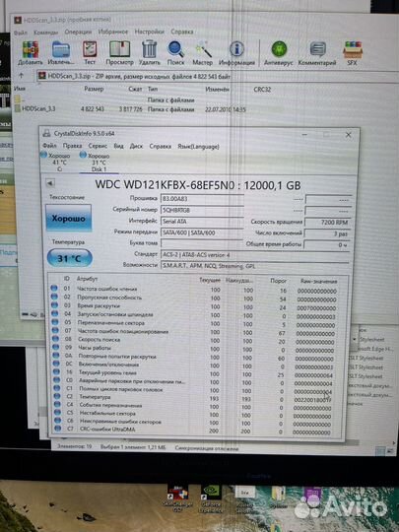Open CrystalDiskInfo Вид menu

click(x=118, y=146)
